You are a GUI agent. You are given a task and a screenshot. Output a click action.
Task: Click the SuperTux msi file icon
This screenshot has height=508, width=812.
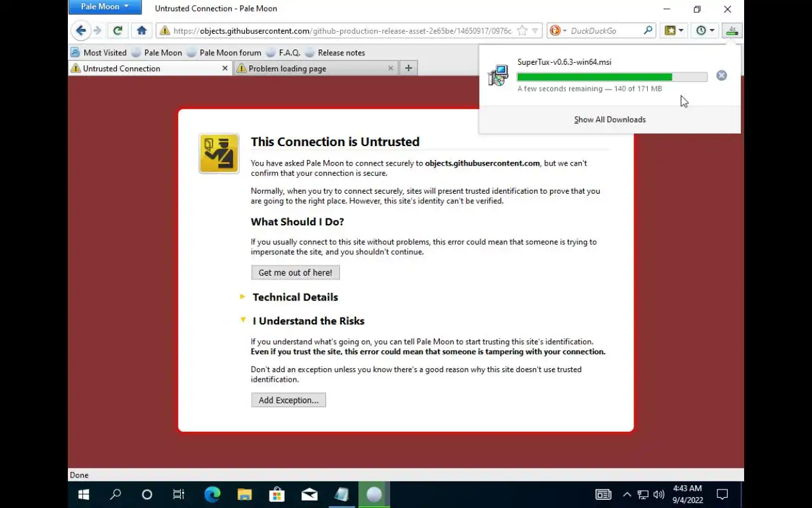click(498, 76)
